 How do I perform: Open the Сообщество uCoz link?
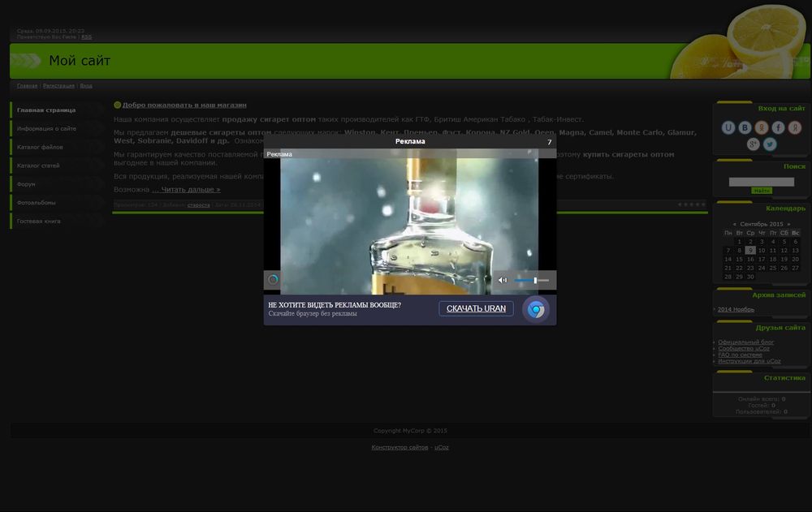point(744,348)
